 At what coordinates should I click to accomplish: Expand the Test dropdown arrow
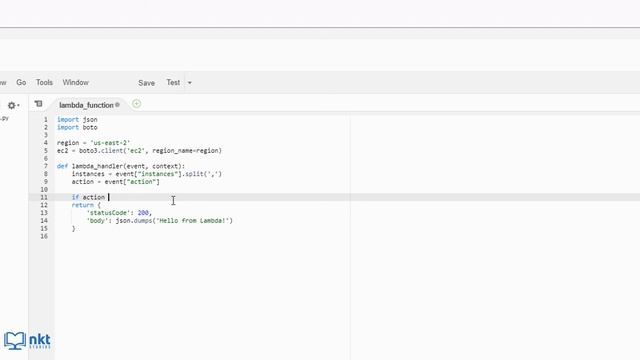(x=189, y=83)
